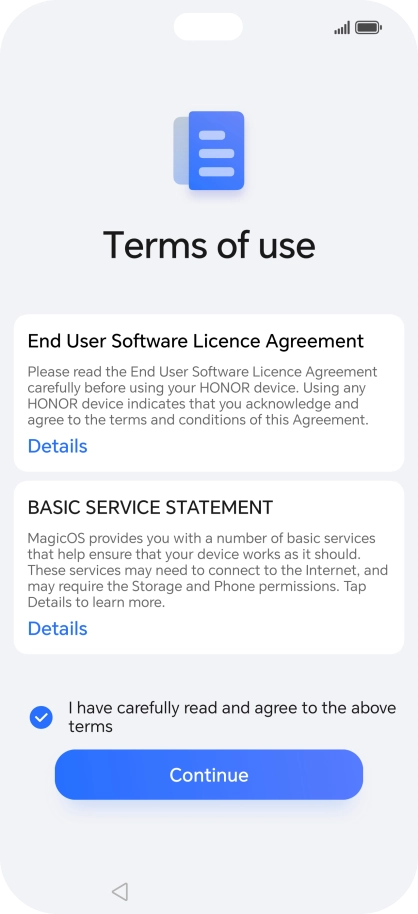This screenshot has width=418, height=914.
Task: Tap the licence agreement description paragraph
Action: tap(202, 396)
